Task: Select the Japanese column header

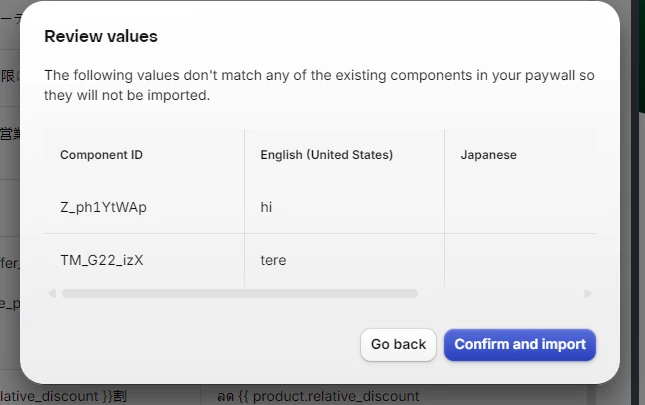Action: (488, 155)
